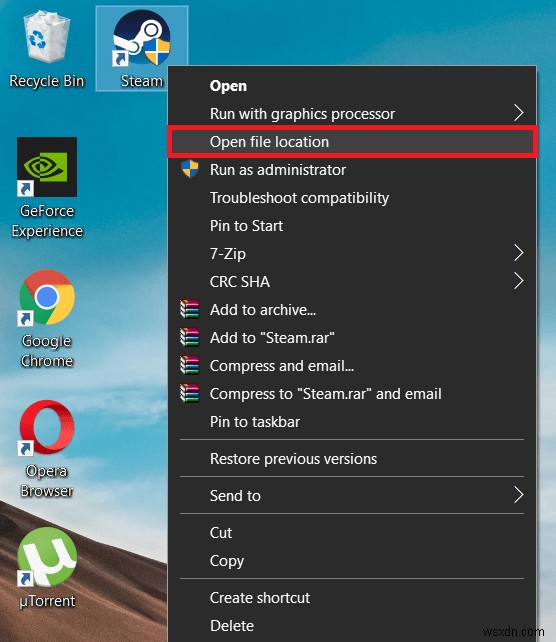Open the 7-Zip menu entry
The image size is (556, 642).
click(x=352, y=253)
